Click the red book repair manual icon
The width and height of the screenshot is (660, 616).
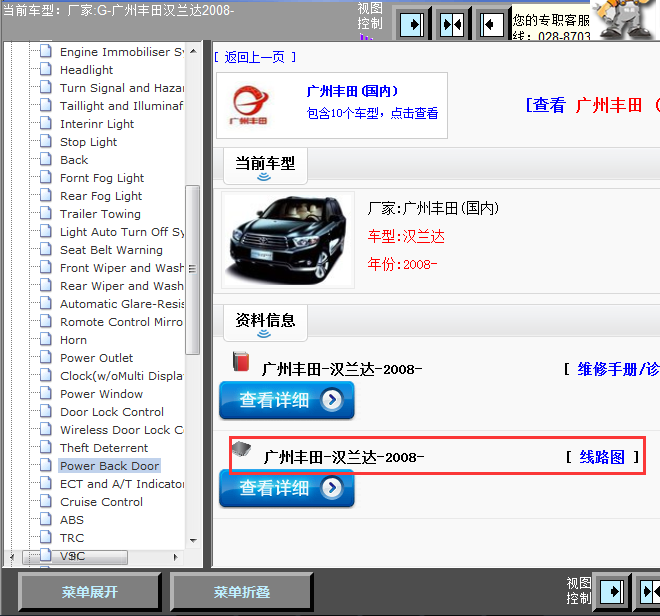(x=241, y=362)
